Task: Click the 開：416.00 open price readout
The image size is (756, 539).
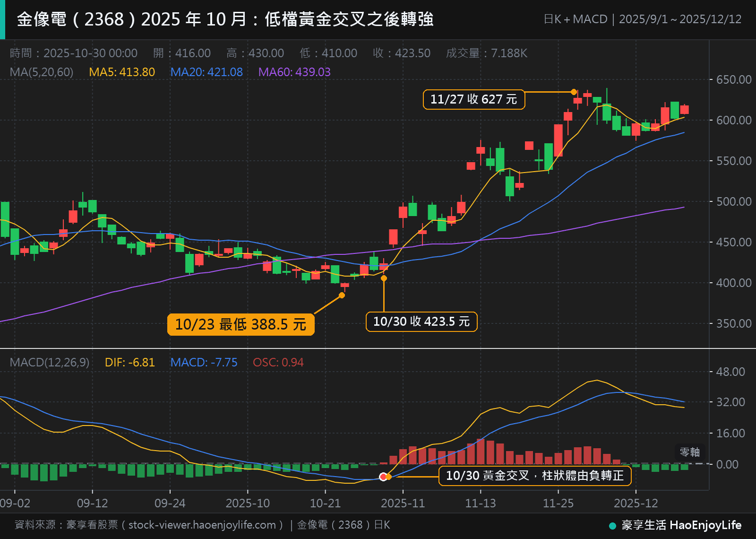Action: 182,53
